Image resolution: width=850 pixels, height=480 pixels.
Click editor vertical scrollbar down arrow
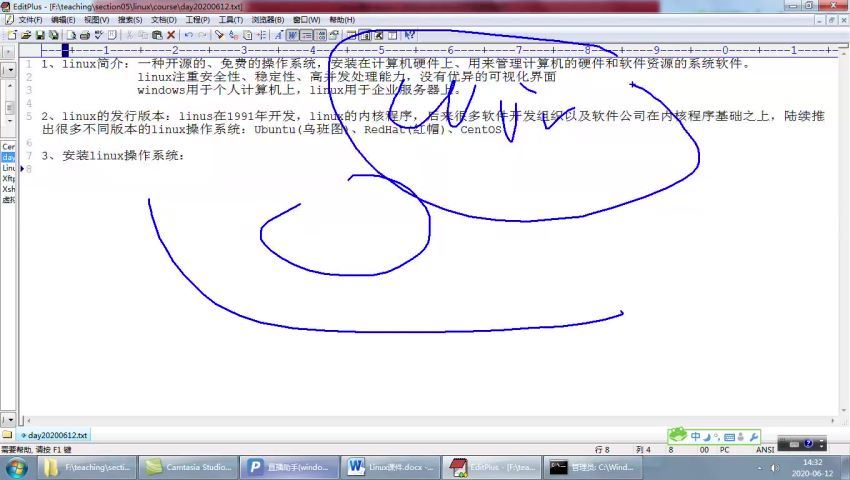pos(843,411)
